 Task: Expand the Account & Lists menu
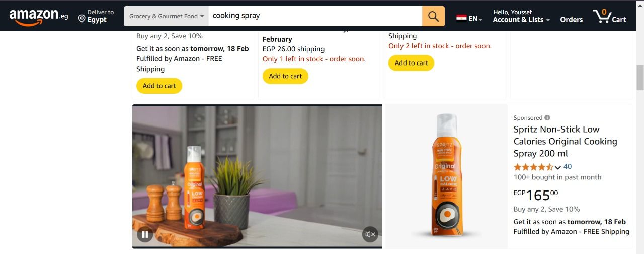[521, 16]
